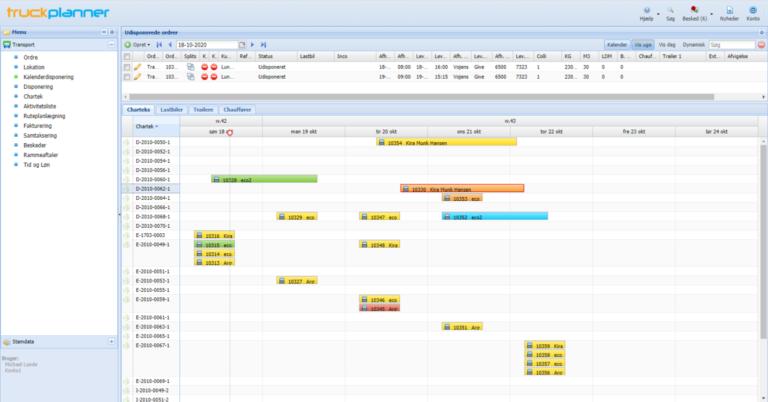The width and height of the screenshot is (768, 402).
Task: Click the Splits document icon in second order row
Action: 190,77
